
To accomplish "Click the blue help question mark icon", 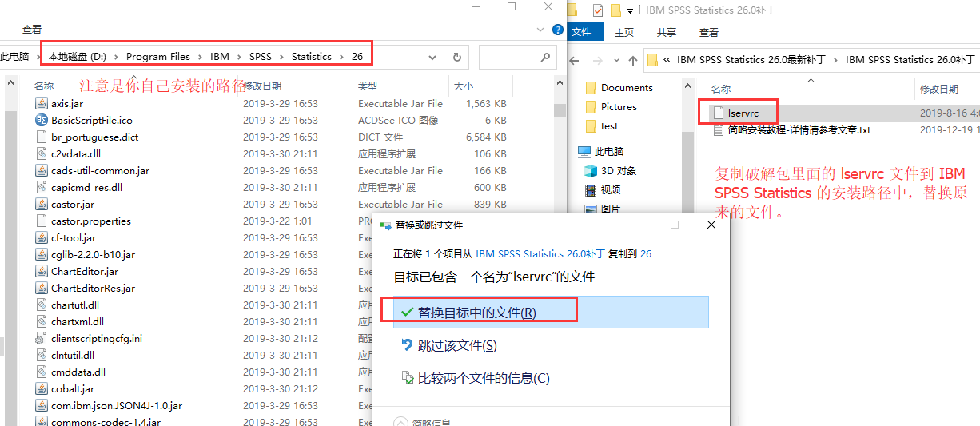I will click(x=558, y=30).
